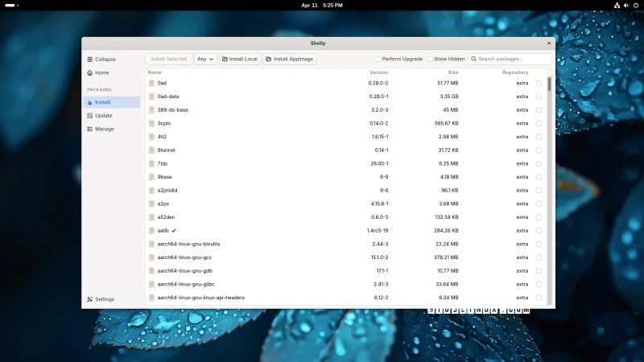This screenshot has height=362, width=644.
Task: Click the package icon beside 3cpio
Action: coord(151,123)
